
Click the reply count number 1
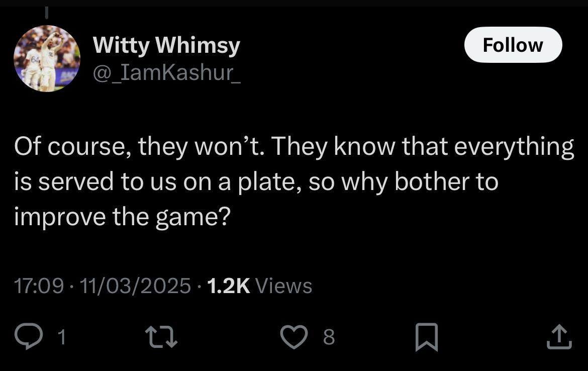61,337
